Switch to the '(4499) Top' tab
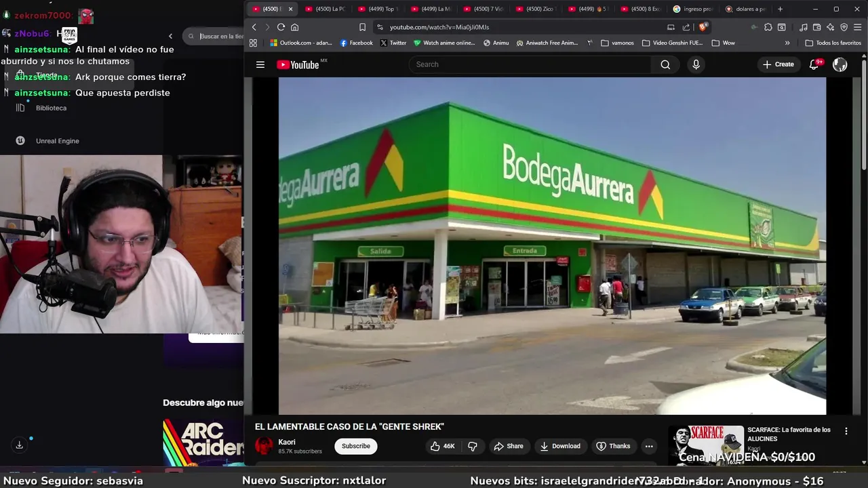Screen dimensions: 868x488 (x=378, y=9)
